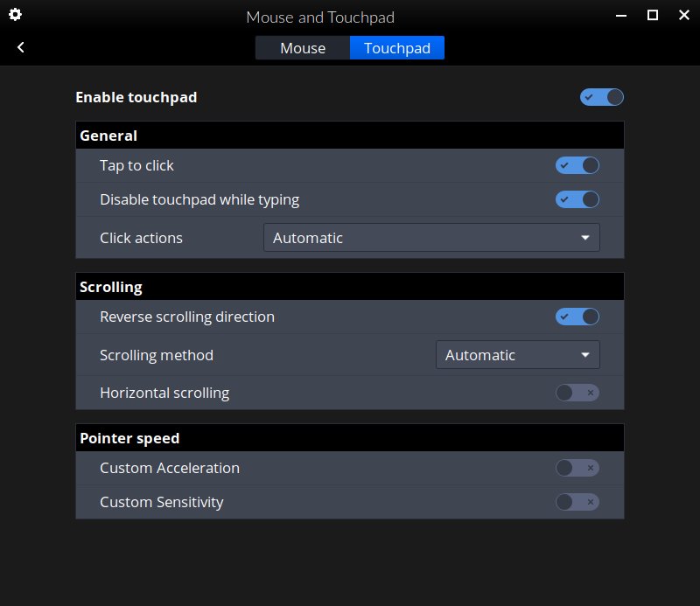Toggle the Enable touchpad switch
The width and height of the screenshot is (700, 606).
[x=602, y=97]
